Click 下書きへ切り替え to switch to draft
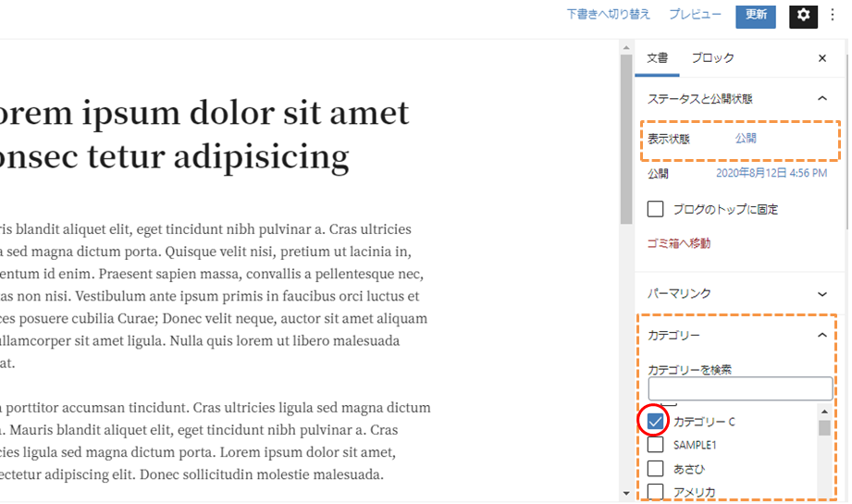Screen dimensions: 852x504 tap(608, 15)
